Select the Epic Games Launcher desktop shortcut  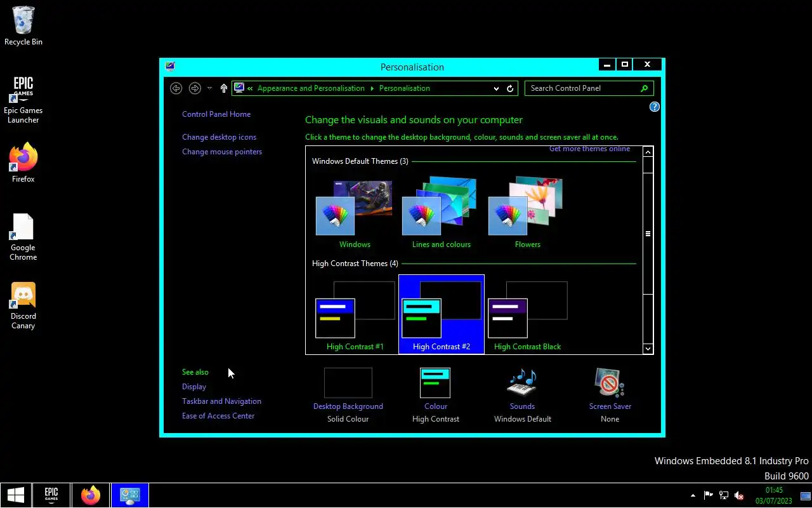pos(23,100)
